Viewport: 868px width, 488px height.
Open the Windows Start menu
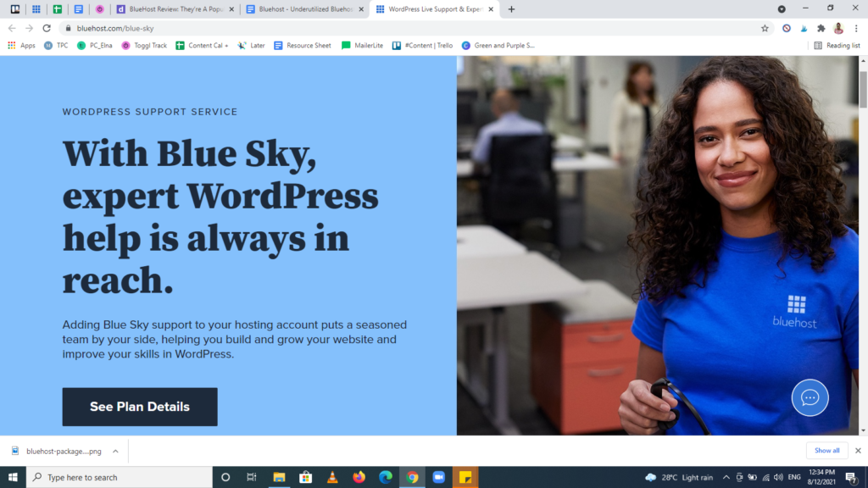click(x=13, y=477)
